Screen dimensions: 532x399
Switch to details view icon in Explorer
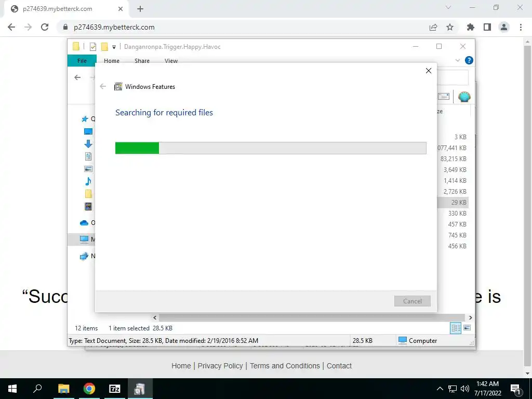[456, 328]
